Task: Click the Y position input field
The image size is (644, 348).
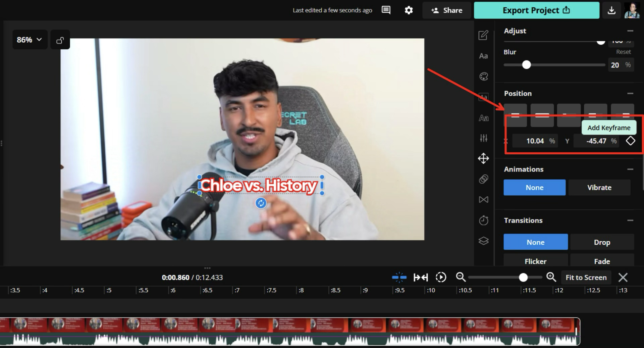Action: pyautogui.click(x=596, y=141)
